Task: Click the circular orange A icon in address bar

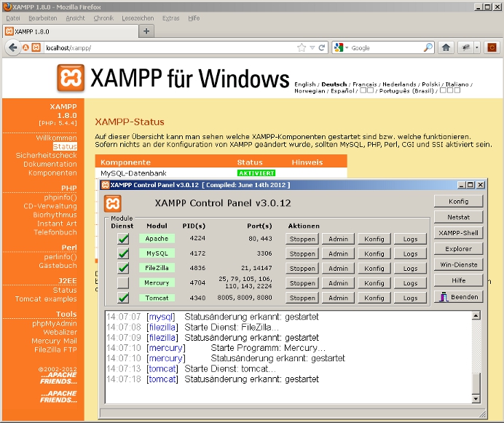Action: pos(25,48)
